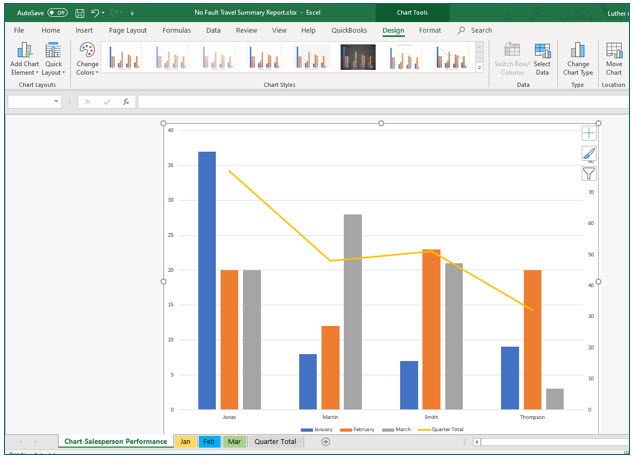Click the March legend entry
The width and height of the screenshot is (632, 458).
(397, 429)
